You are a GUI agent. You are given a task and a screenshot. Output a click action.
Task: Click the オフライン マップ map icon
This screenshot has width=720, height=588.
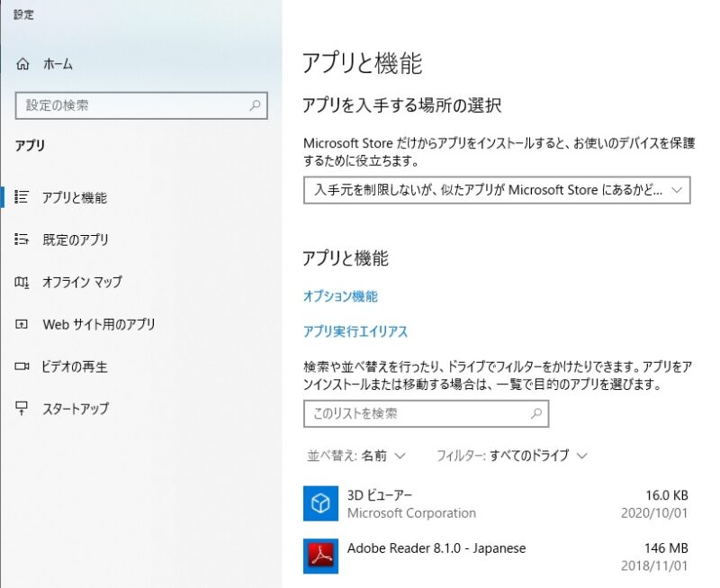(x=22, y=282)
